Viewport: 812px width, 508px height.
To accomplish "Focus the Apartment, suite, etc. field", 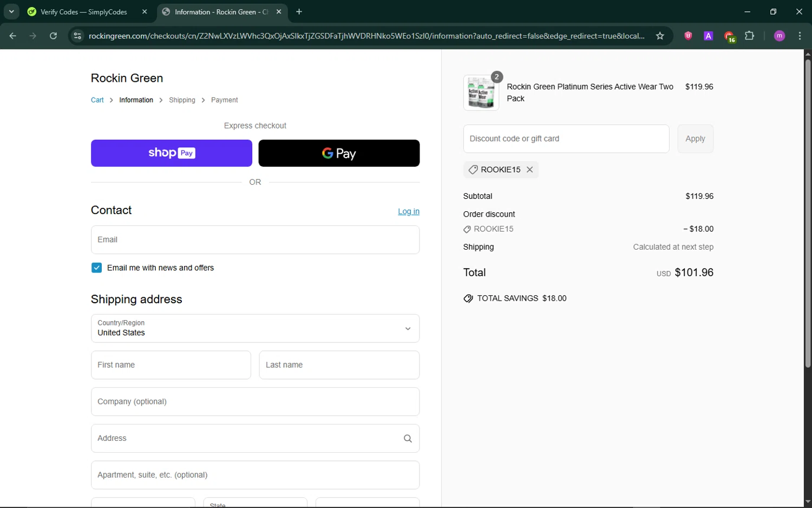I will point(255,475).
